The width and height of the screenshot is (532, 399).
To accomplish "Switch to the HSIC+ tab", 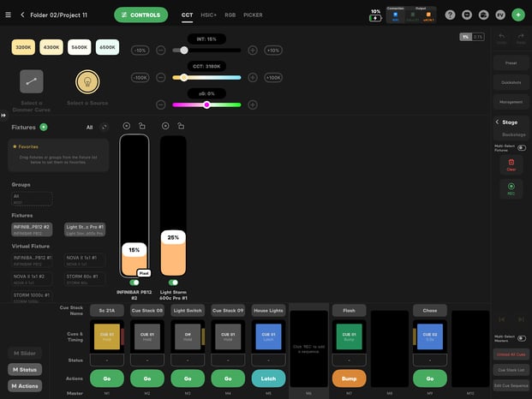I will pos(208,15).
